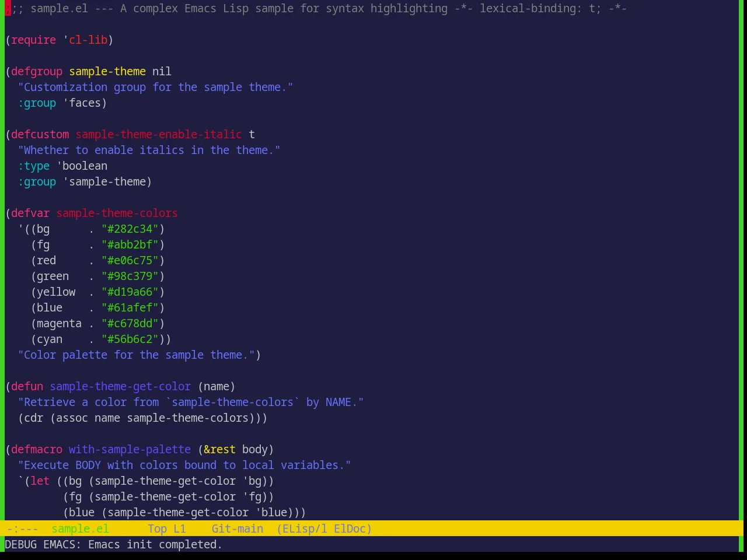Click the with-sample-palette macro name

click(x=130, y=449)
